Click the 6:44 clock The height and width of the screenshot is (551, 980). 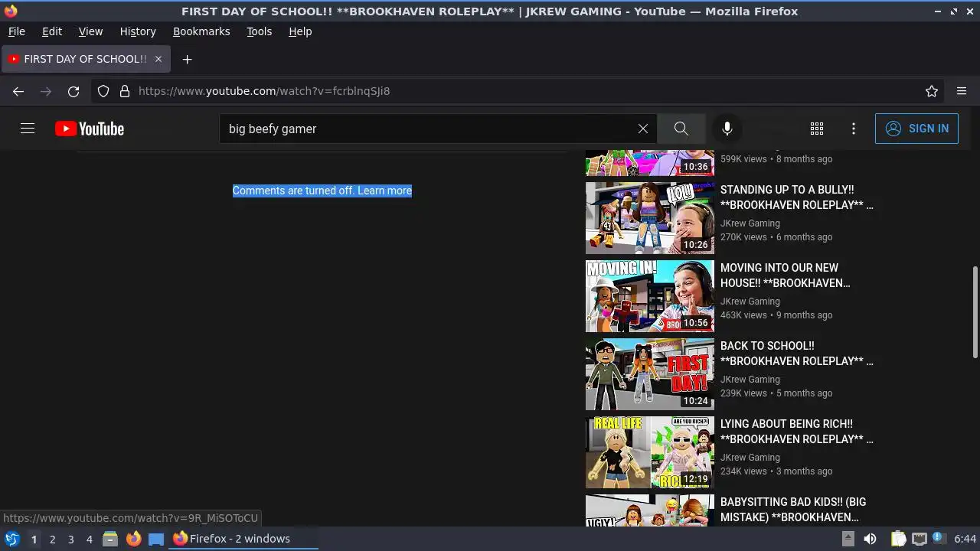coord(965,539)
